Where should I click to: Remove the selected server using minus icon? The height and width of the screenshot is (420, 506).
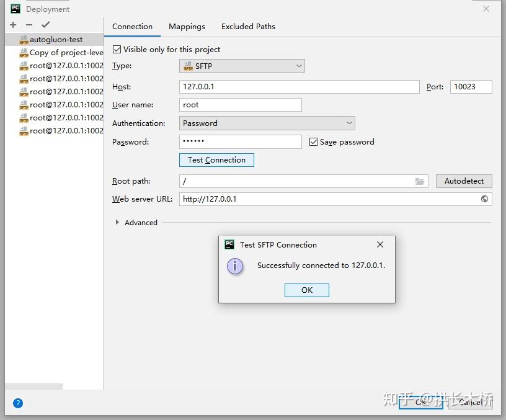click(x=27, y=25)
